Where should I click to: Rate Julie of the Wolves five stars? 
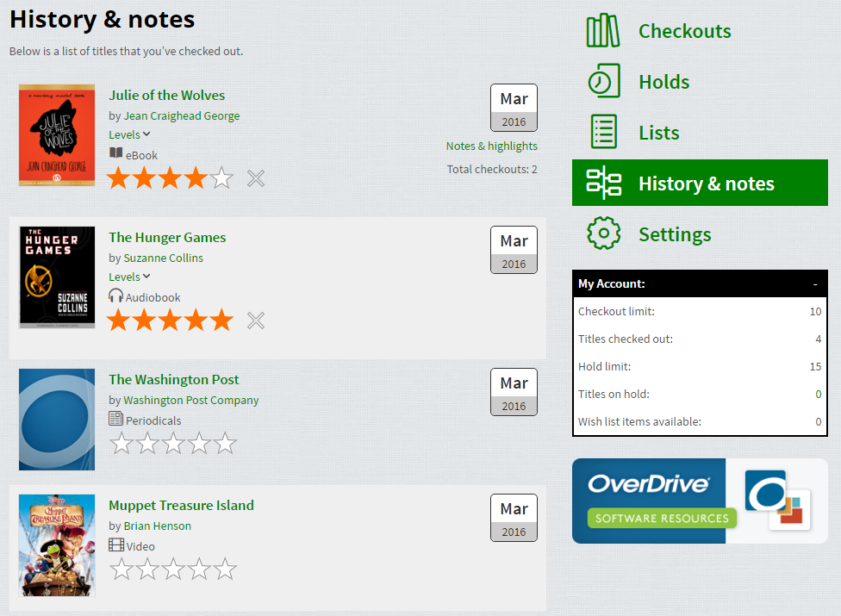tap(222, 178)
